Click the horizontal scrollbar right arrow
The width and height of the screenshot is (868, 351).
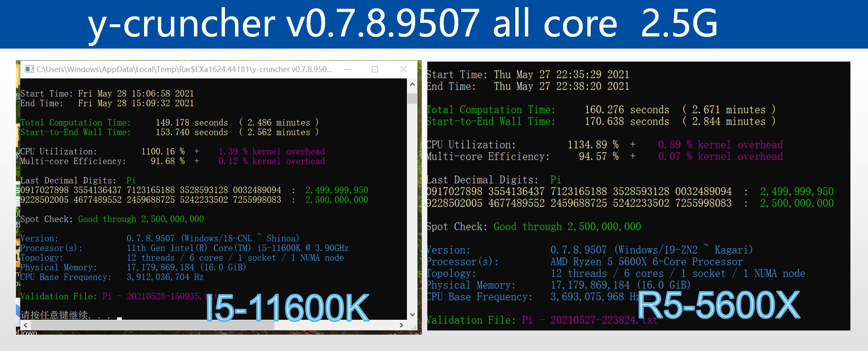pos(401,325)
